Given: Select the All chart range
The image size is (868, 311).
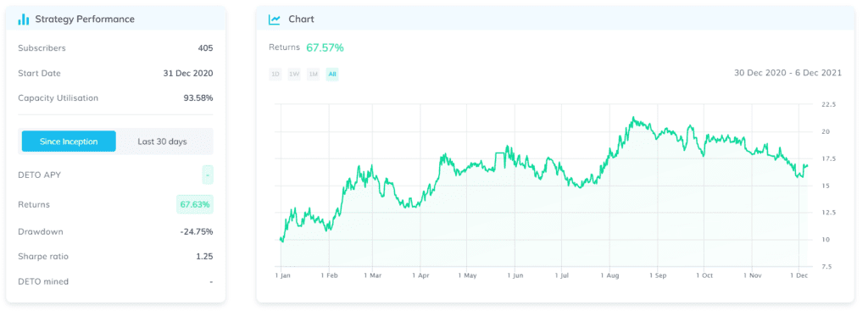Looking at the screenshot, I should point(331,75).
